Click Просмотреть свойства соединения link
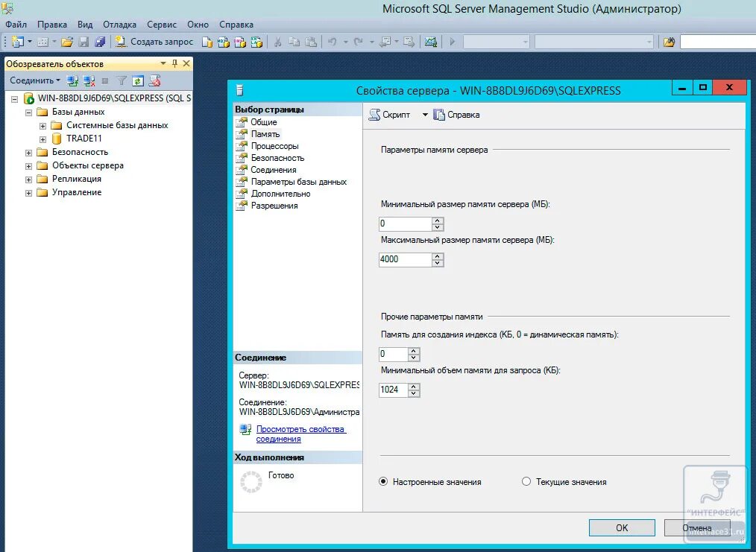 tap(301, 434)
